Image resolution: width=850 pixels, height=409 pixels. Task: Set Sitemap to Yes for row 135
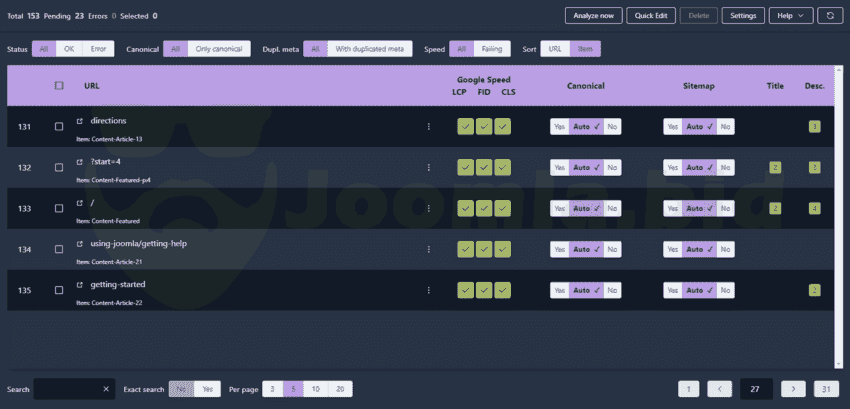click(673, 290)
